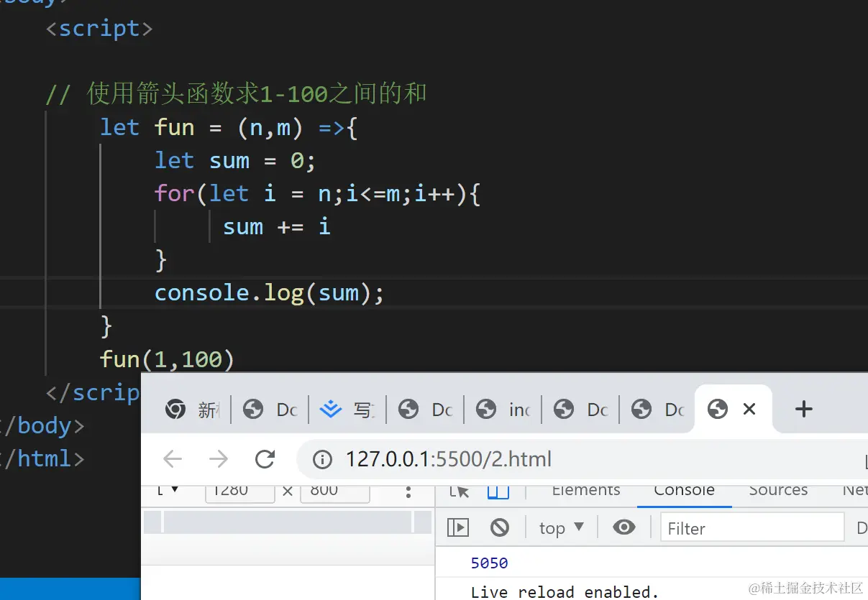The image size is (868, 600).
Task: Click the closing html tag in editor
Action: click(42, 458)
